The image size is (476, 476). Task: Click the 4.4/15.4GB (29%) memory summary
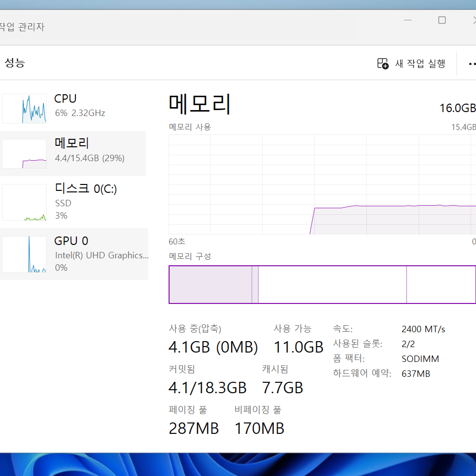click(90, 158)
